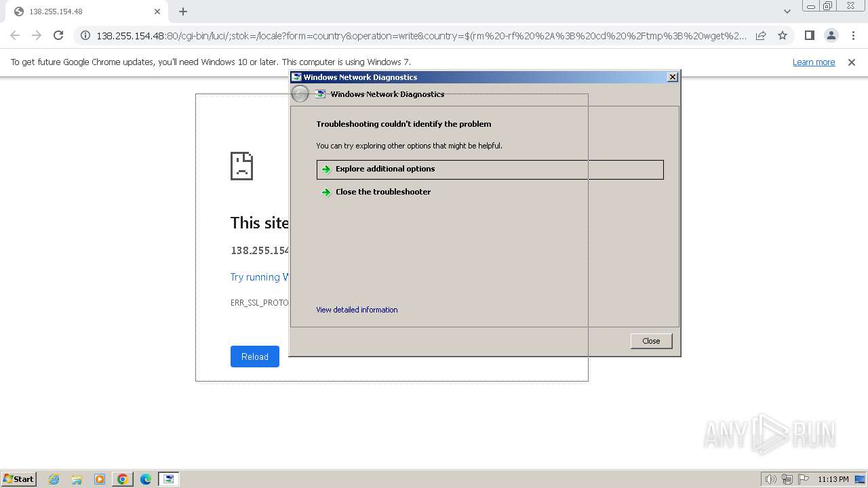Viewport: 868px width, 488px height.
Task: Open Chrome side panel
Action: click(810, 35)
